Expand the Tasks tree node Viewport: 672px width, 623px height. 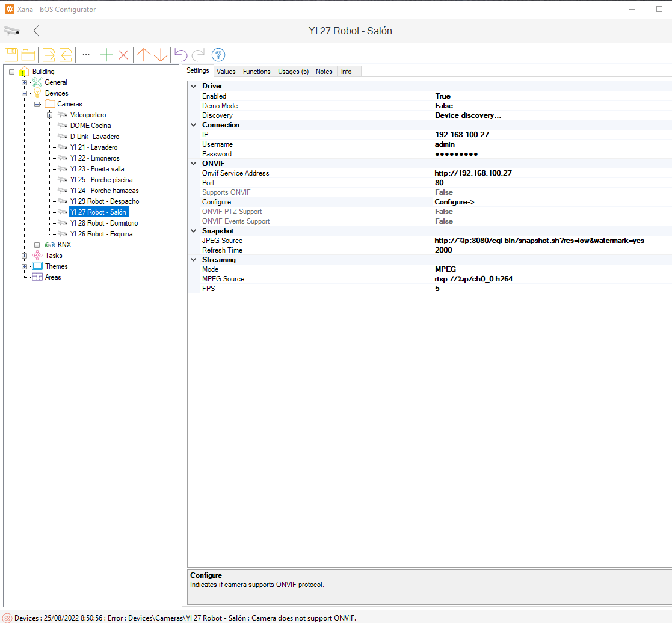[x=25, y=256]
